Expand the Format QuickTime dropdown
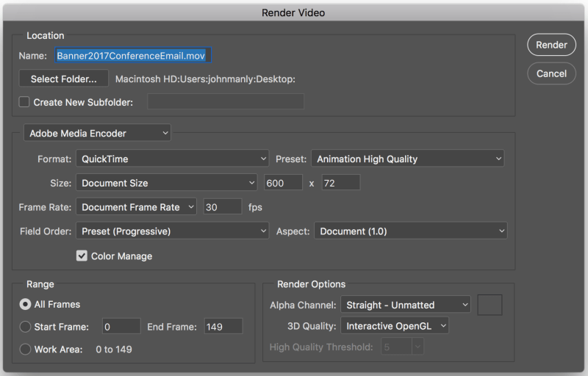This screenshot has height=376, width=588. (173, 159)
